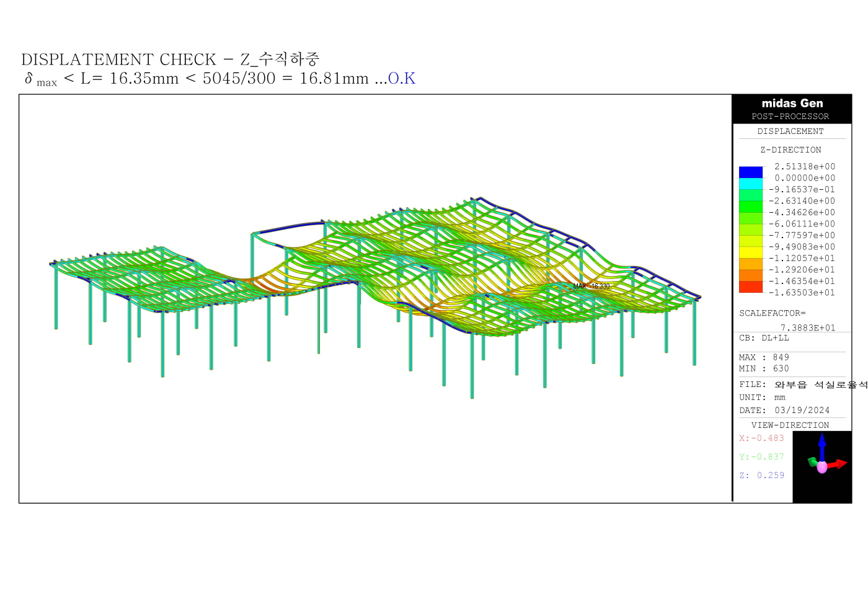The height and width of the screenshot is (614, 868).
Task: Click the blue Z-axis arrow in triad
Action: click(822, 445)
